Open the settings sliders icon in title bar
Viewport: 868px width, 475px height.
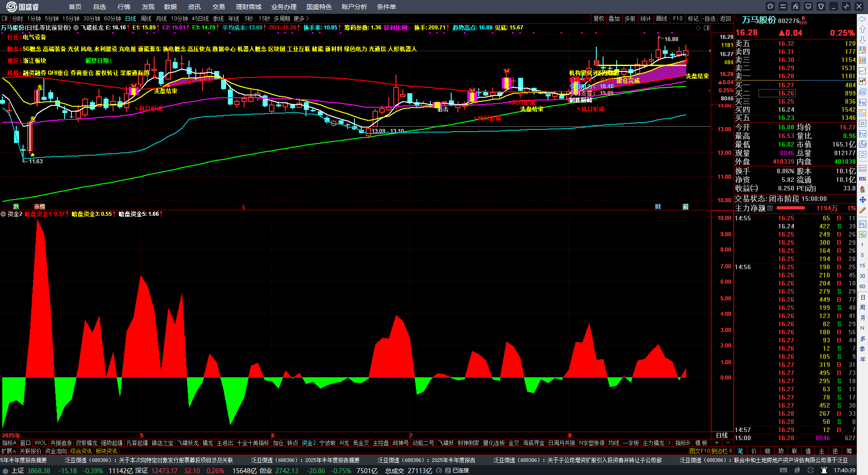pos(783,6)
